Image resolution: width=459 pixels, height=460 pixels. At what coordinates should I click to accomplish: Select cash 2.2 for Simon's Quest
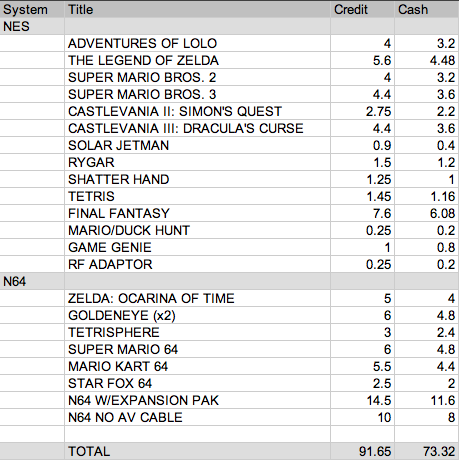[x=427, y=111]
